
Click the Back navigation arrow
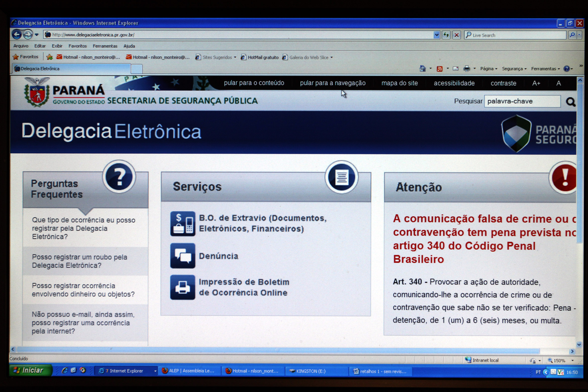17,34
